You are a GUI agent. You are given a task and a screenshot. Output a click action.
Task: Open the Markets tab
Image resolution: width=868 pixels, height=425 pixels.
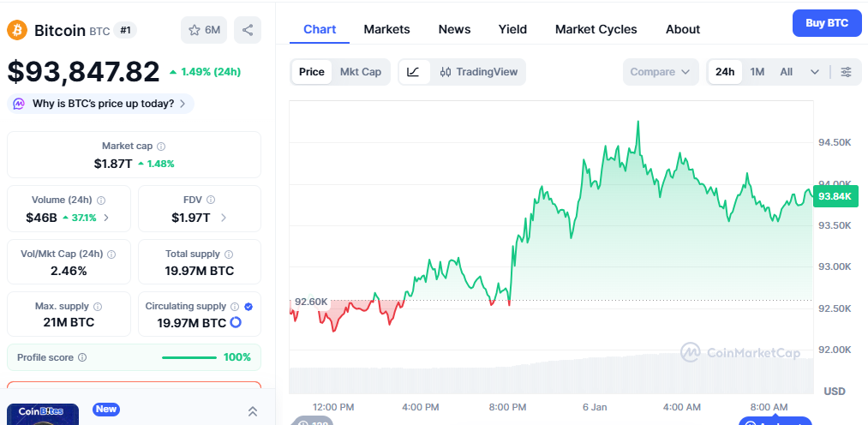[387, 29]
